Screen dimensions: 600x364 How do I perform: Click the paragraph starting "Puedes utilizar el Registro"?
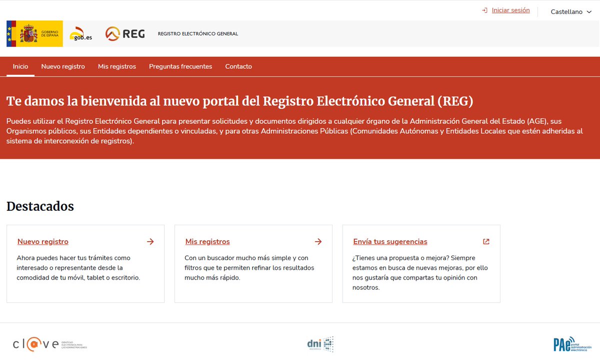tap(295, 131)
